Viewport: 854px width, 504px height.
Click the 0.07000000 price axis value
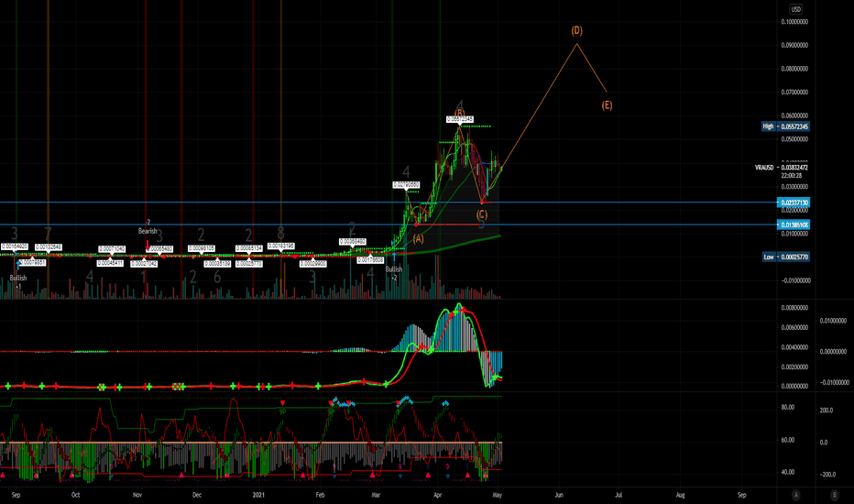[794, 92]
